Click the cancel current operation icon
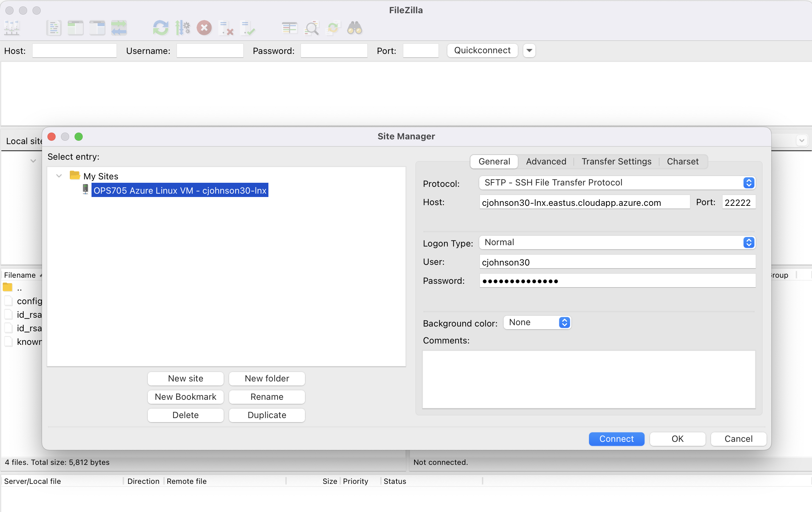812x512 pixels. pyautogui.click(x=205, y=28)
